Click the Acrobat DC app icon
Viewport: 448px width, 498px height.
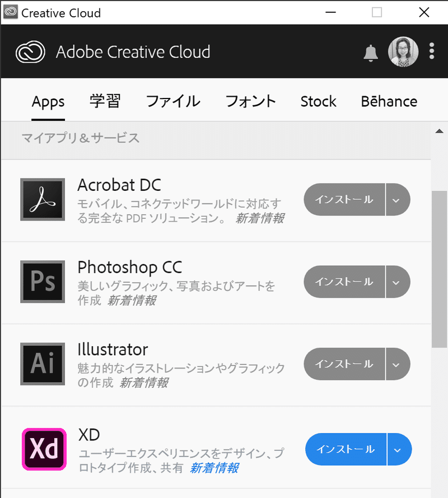pos(43,199)
